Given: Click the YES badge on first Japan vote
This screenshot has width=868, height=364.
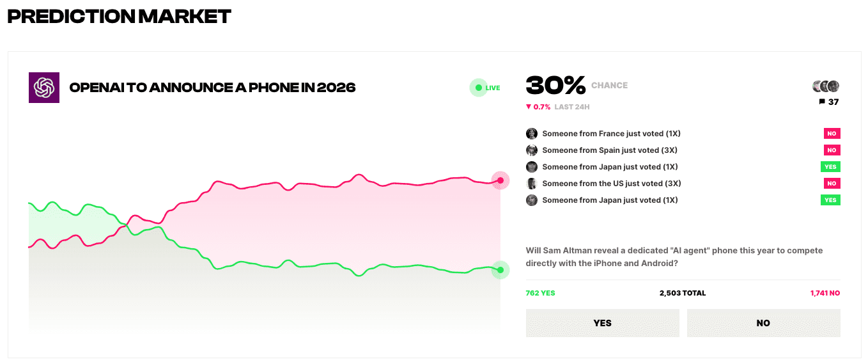Looking at the screenshot, I should pyautogui.click(x=830, y=167).
